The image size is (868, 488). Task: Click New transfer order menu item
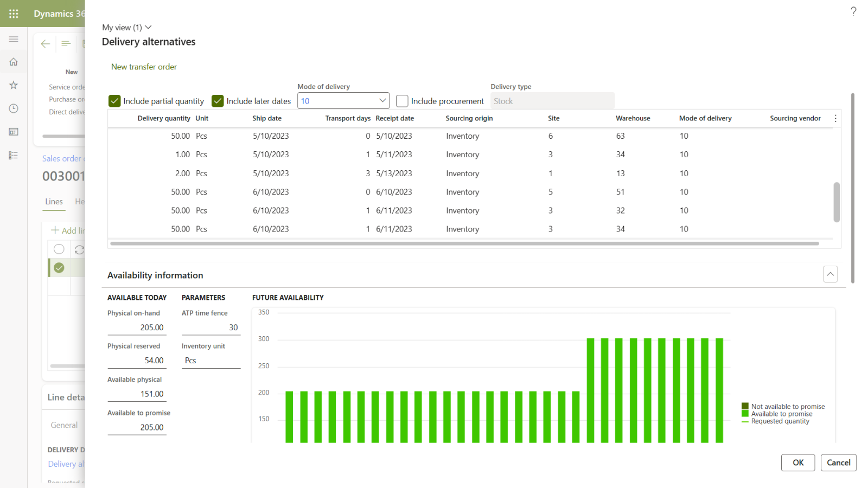pos(144,67)
